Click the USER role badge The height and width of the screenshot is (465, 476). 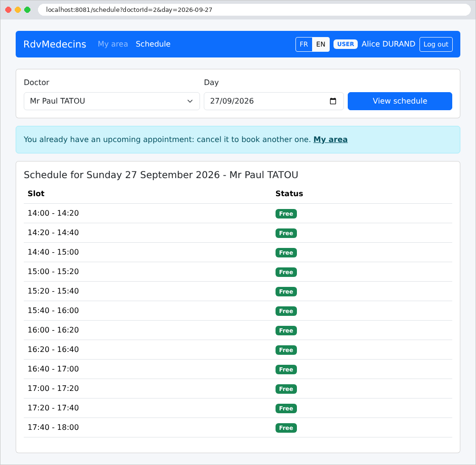point(345,44)
